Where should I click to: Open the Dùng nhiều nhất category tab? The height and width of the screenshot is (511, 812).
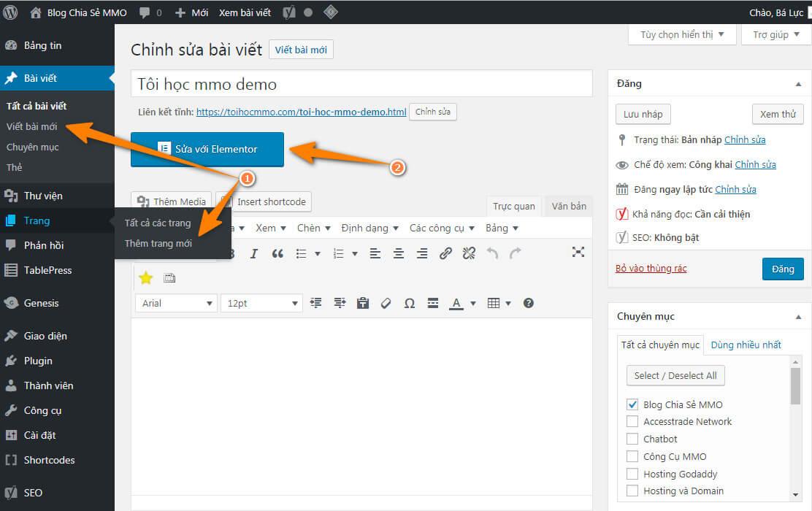point(746,345)
